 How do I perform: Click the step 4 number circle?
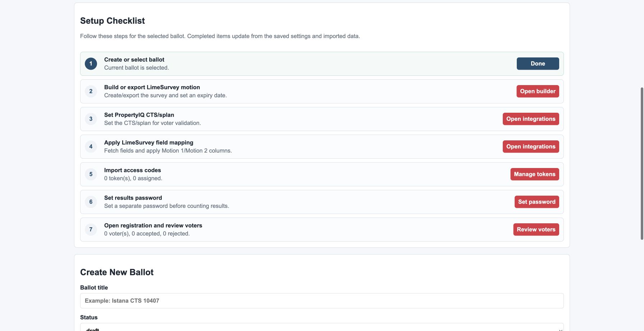tap(91, 146)
